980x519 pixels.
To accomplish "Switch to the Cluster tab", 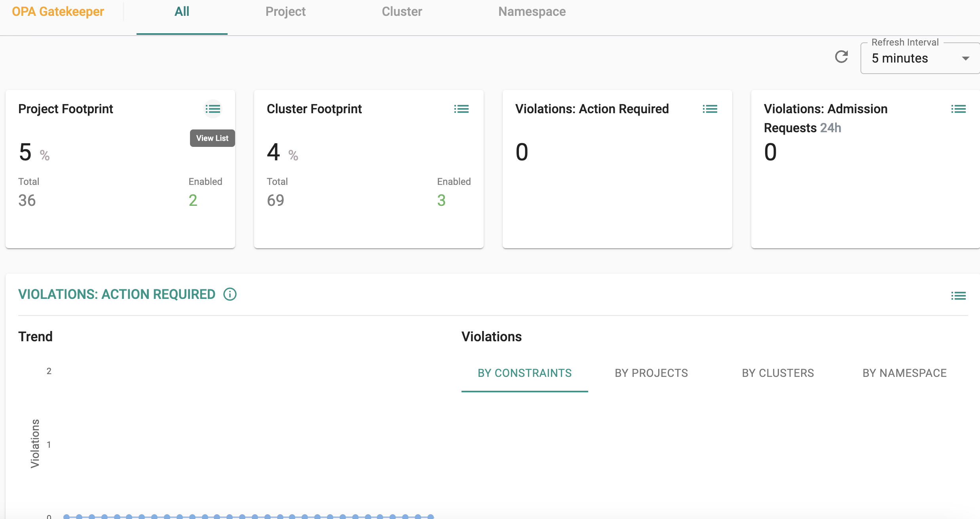I will click(402, 12).
